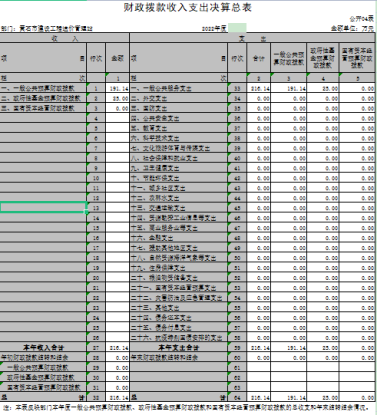Select the 二、外交支出 expenditure cell
Viewport: 378px width, 416px height.
pyautogui.click(x=179, y=99)
